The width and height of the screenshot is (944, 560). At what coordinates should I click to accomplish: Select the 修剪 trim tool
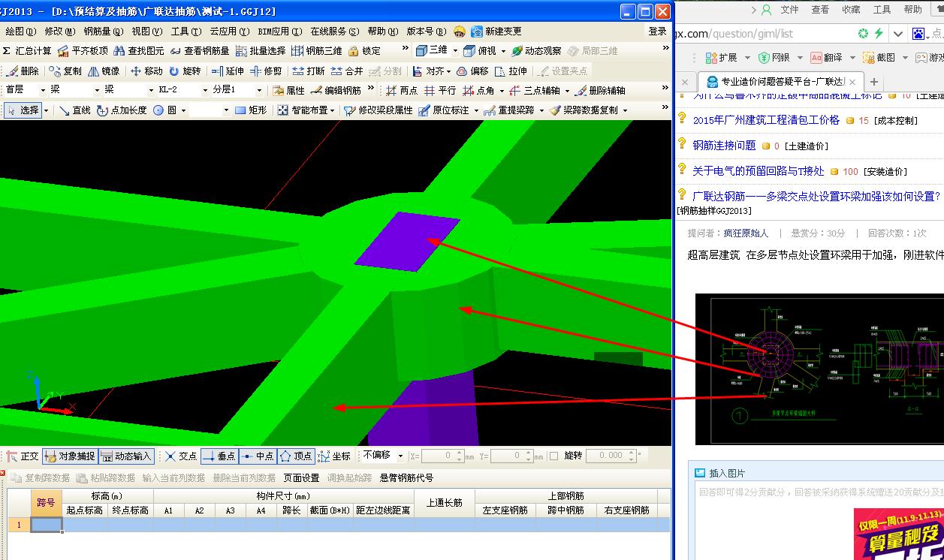click(x=266, y=71)
